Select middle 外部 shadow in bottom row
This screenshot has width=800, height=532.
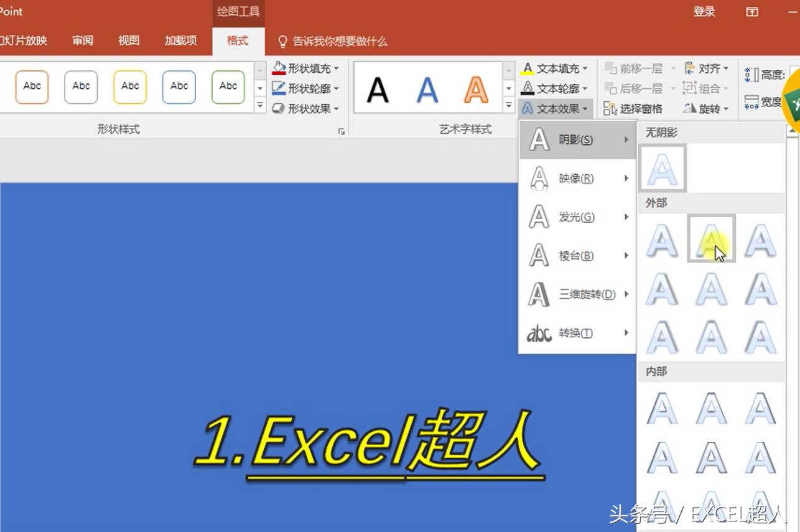[x=712, y=337]
